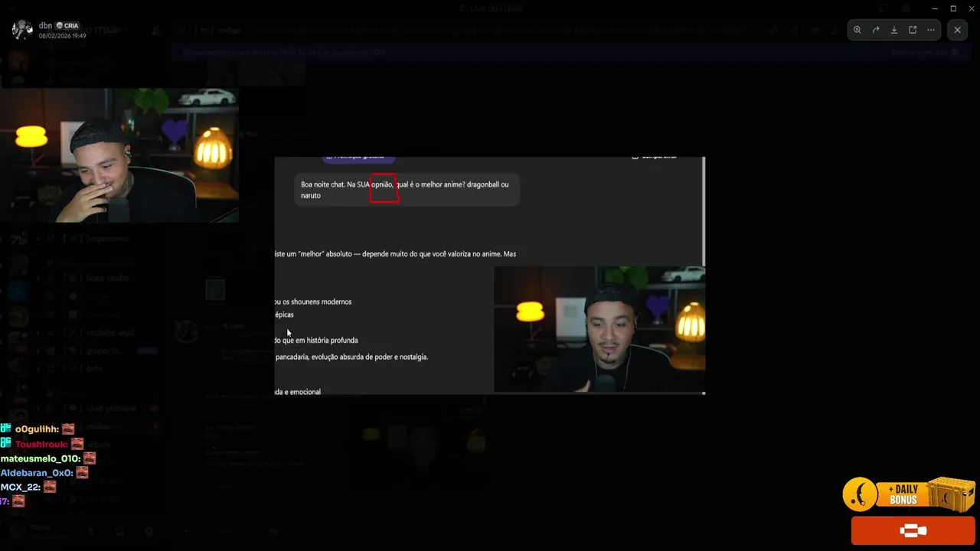Open the three-dot more options menu

pos(931,30)
